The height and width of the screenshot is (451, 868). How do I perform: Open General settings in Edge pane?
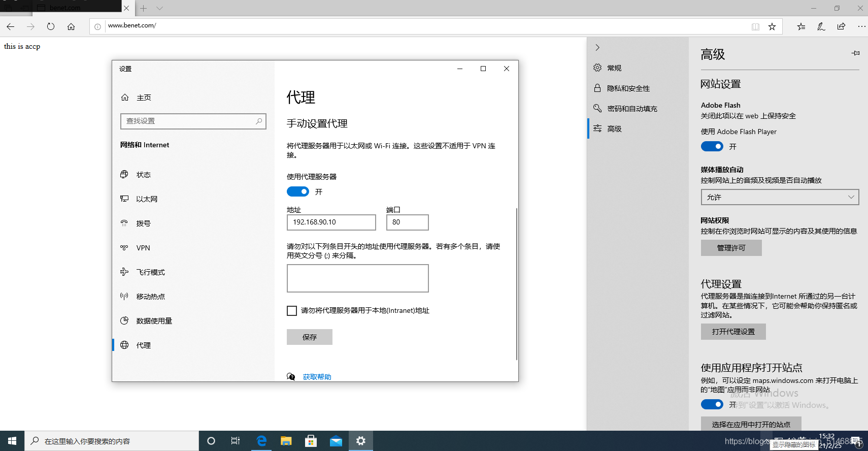tap(638, 68)
